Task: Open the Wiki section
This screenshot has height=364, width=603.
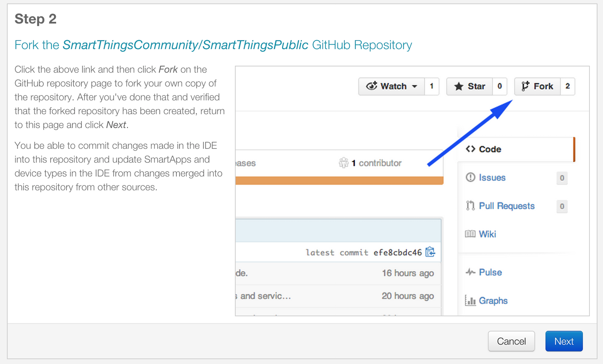Action: tap(487, 234)
